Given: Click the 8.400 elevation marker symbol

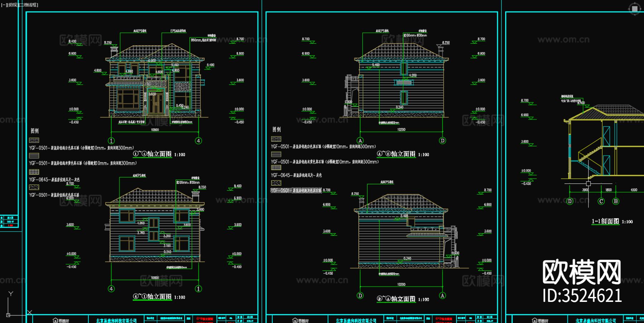Looking at the screenshot, I should coord(79,44).
